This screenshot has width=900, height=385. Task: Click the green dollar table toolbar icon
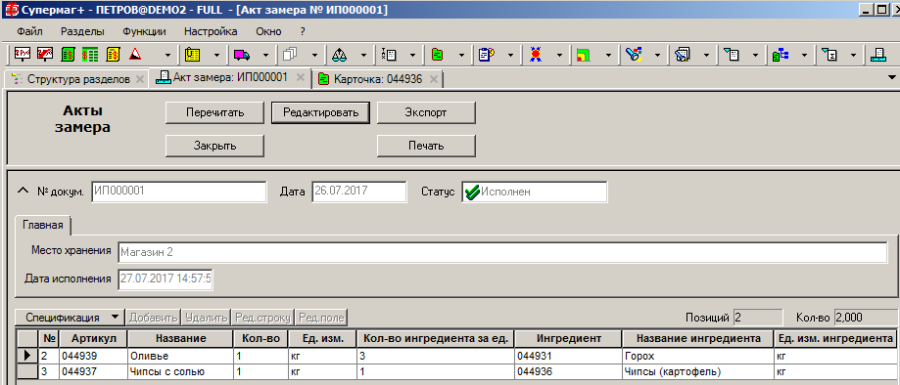(90, 55)
